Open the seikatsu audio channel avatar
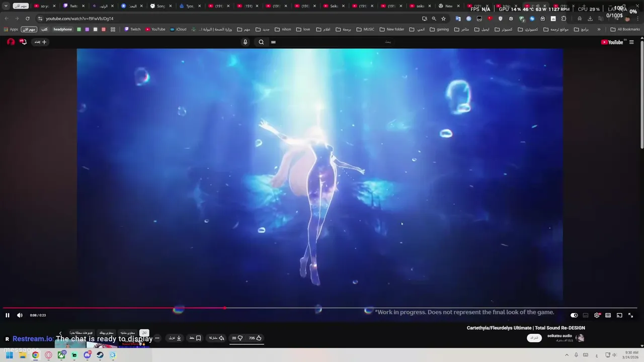This screenshot has width=644, height=362. pyautogui.click(x=580, y=338)
